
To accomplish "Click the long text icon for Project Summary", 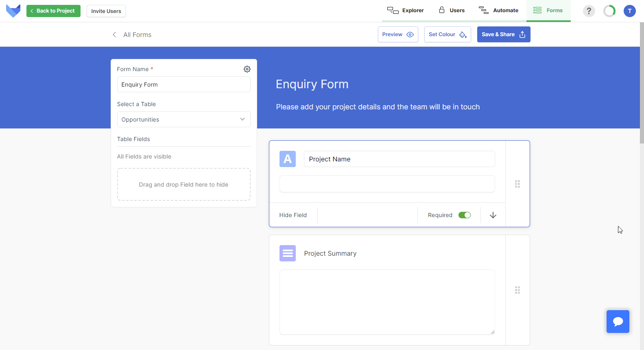I will pos(288,253).
